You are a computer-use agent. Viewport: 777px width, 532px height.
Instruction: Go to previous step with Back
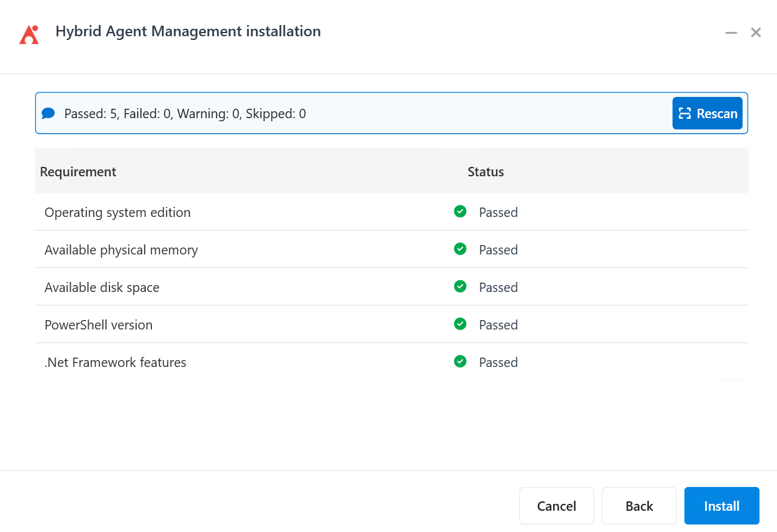[639, 506]
